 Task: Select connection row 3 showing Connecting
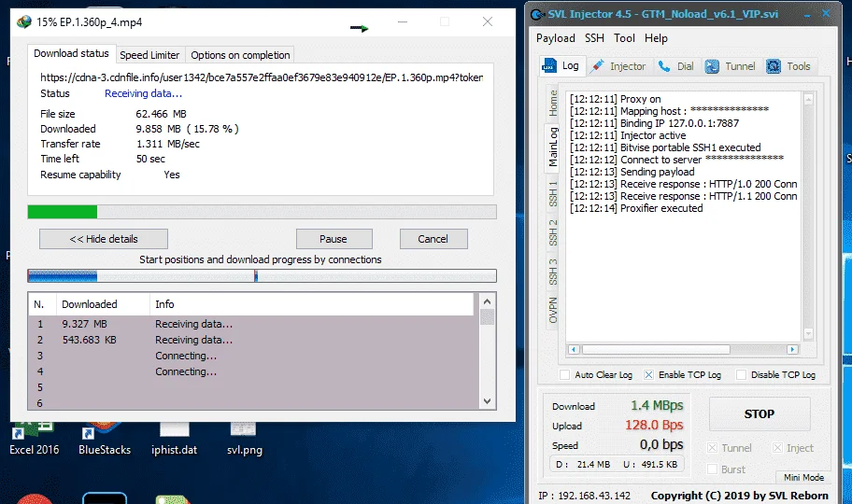click(x=254, y=356)
